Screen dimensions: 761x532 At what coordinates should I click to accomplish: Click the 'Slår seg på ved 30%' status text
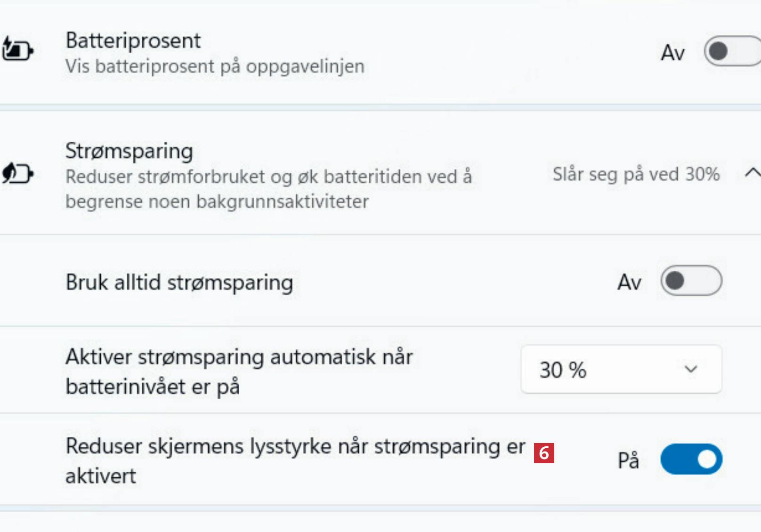[636, 174]
